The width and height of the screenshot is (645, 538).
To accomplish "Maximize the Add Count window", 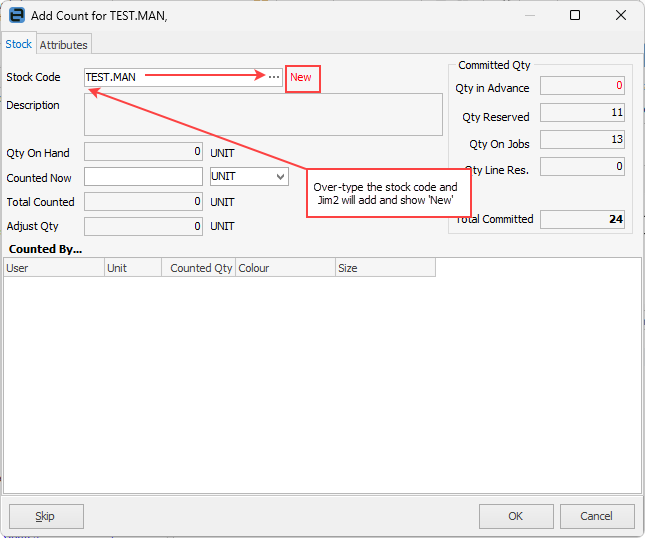I will tap(575, 15).
